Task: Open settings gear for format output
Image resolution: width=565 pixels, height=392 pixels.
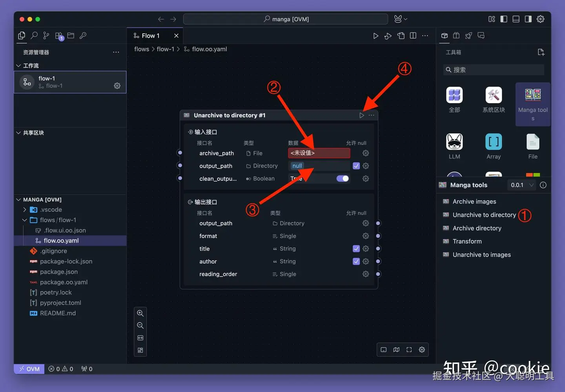Action: [366, 236]
